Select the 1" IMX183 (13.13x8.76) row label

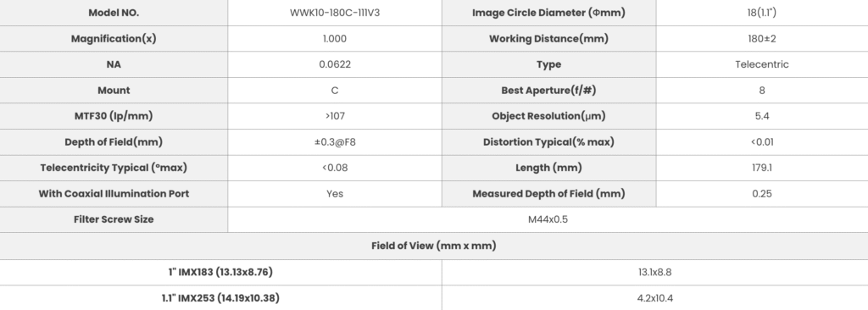[220, 272]
